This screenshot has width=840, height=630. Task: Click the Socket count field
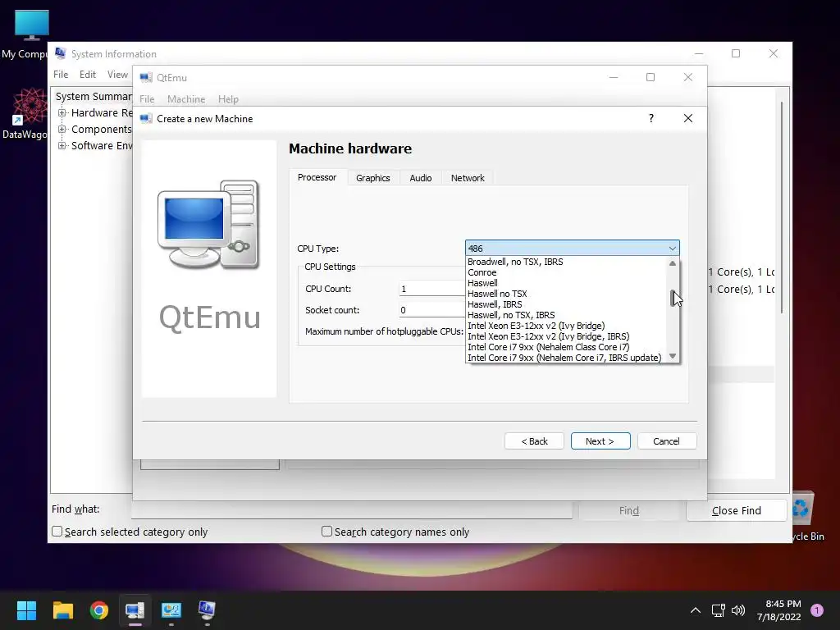pyautogui.click(x=431, y=309)
